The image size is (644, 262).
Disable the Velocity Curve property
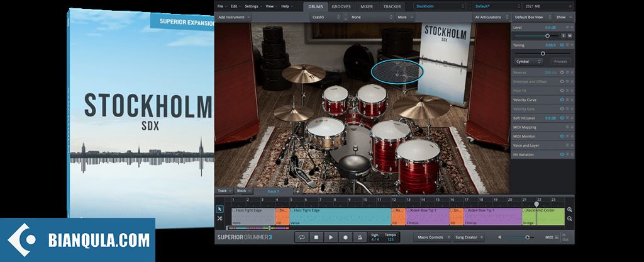[562, 100]
